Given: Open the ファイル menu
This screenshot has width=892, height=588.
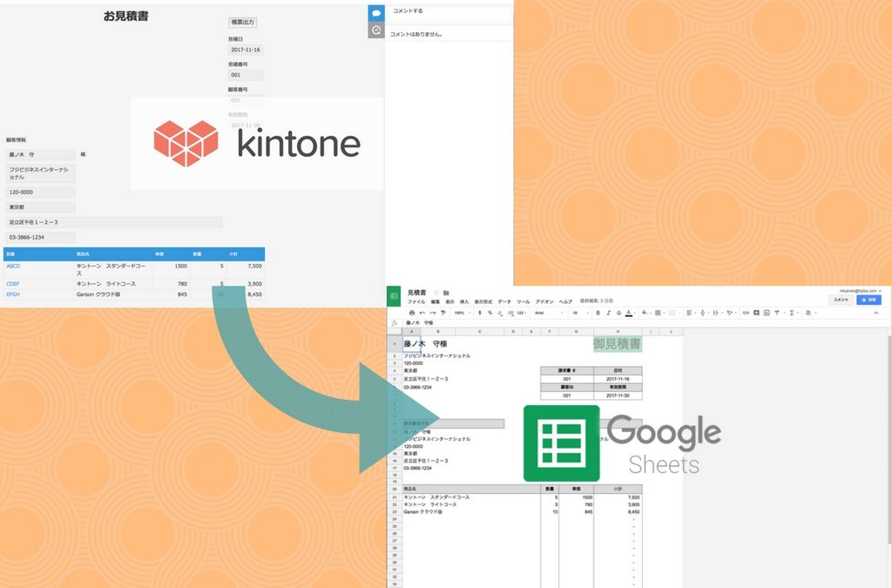Looking at the screenshot, I should 416,301.
